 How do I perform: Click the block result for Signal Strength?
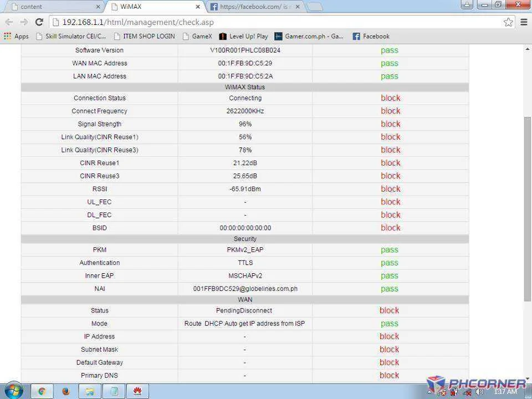pyautogui.click(x=391, y=124)
